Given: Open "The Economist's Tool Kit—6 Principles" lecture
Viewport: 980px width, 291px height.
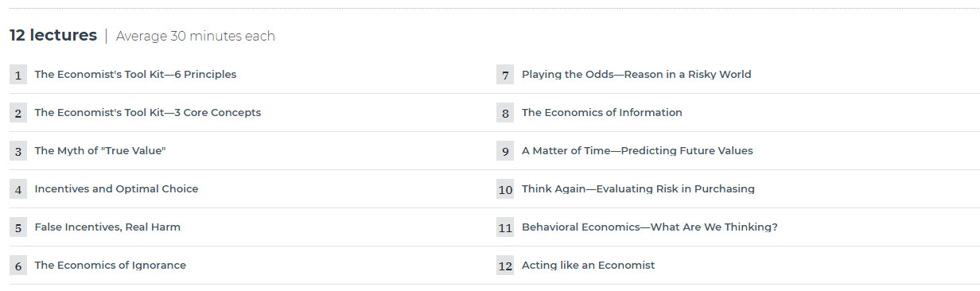Looking at the screenshot, I should coord(135,75).
